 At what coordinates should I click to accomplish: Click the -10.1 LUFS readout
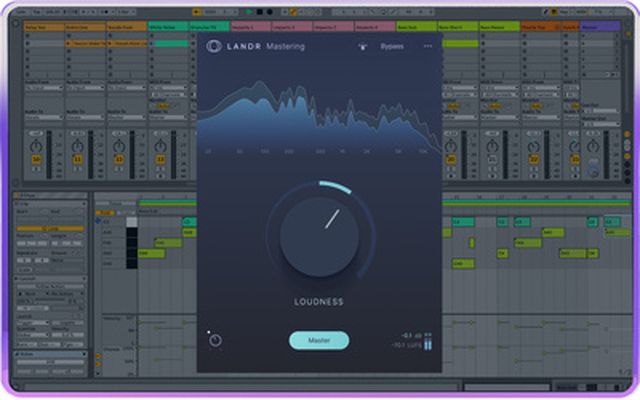(407, 345)
